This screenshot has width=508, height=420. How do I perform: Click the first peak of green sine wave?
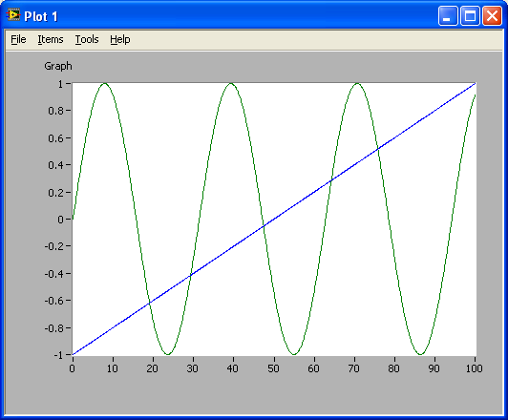(x=105, y=84)
